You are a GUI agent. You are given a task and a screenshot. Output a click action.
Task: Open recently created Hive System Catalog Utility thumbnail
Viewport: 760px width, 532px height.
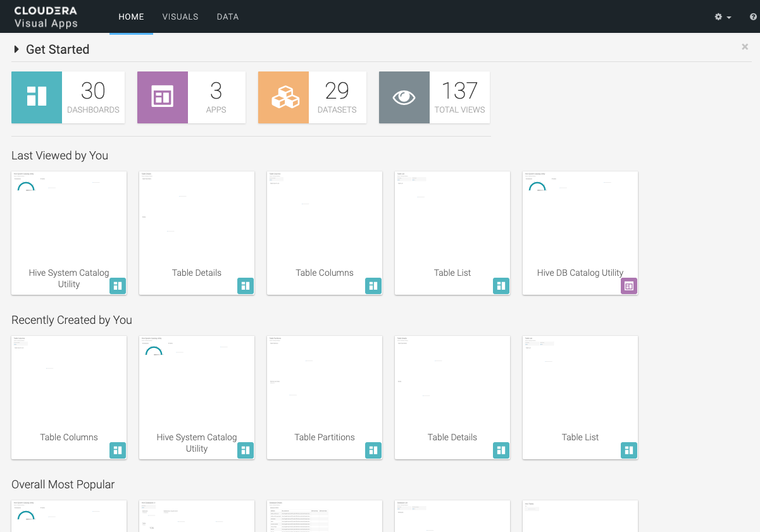tap(197, 383)
